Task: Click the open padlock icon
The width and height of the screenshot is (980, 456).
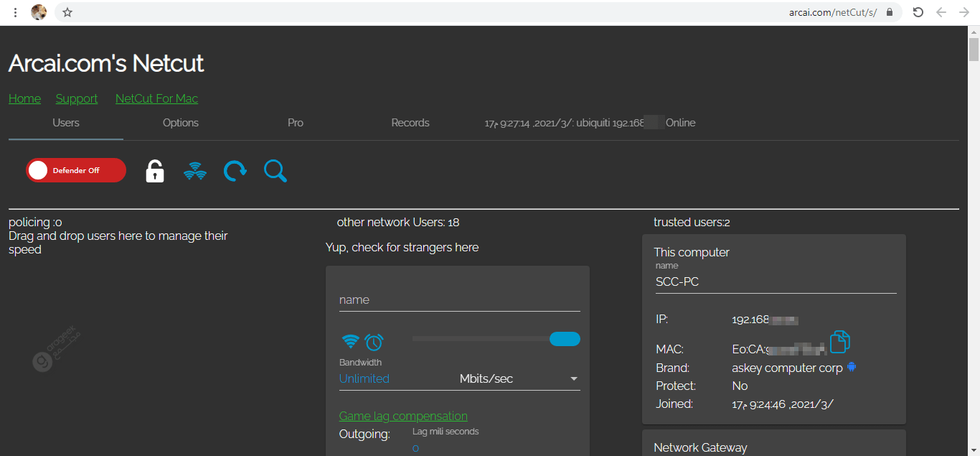Action: (155, 171)
